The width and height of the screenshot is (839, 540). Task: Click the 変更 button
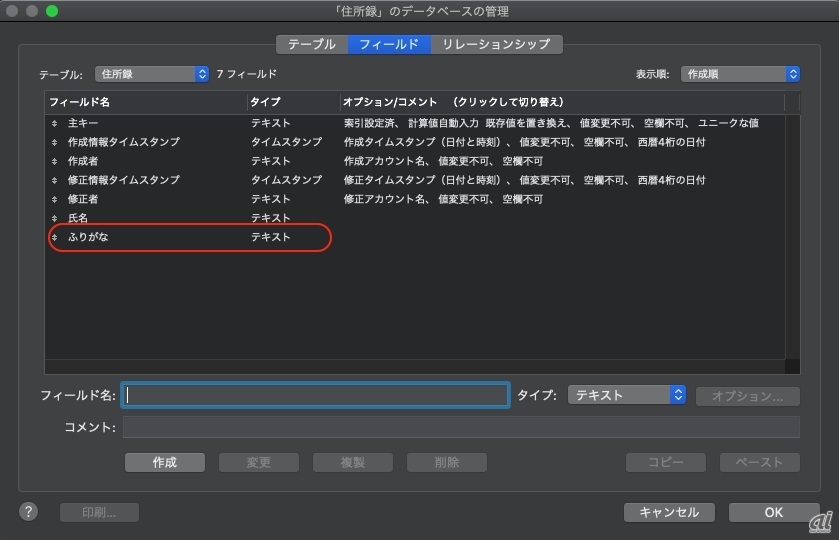pyautogui.click(x=259, y=462)
